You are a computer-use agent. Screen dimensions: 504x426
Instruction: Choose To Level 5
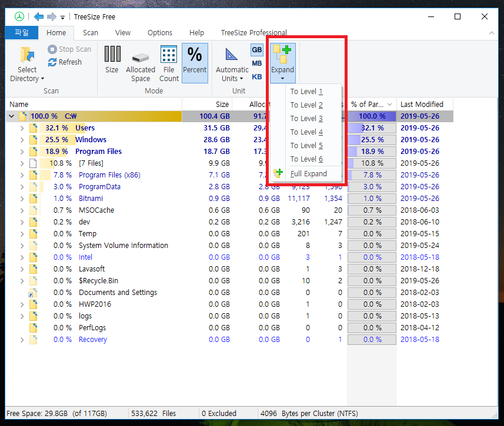coord(306,146)
